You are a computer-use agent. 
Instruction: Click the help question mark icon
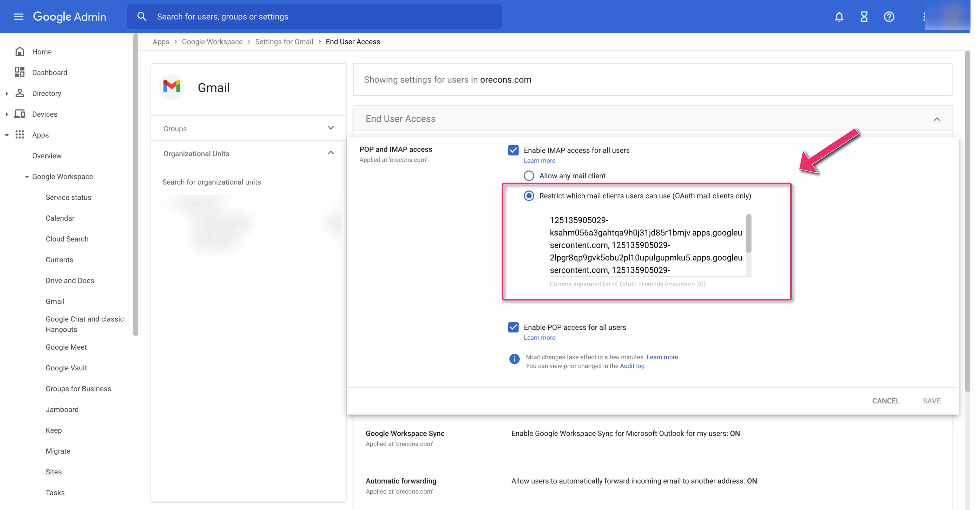889,17
